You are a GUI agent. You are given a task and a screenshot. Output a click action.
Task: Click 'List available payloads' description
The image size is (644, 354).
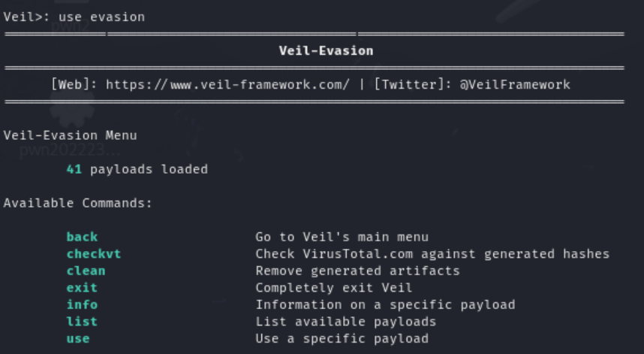tap(346, 321)
